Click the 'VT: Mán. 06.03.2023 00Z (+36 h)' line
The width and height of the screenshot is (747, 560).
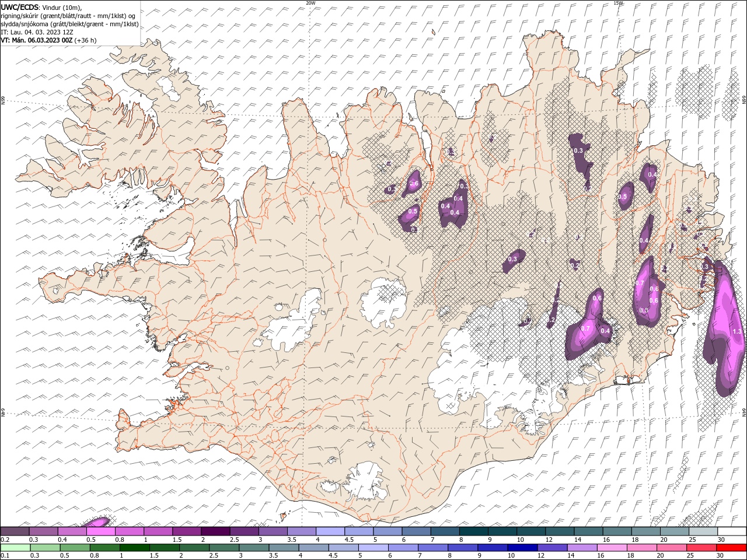click(x=48, y=40)
